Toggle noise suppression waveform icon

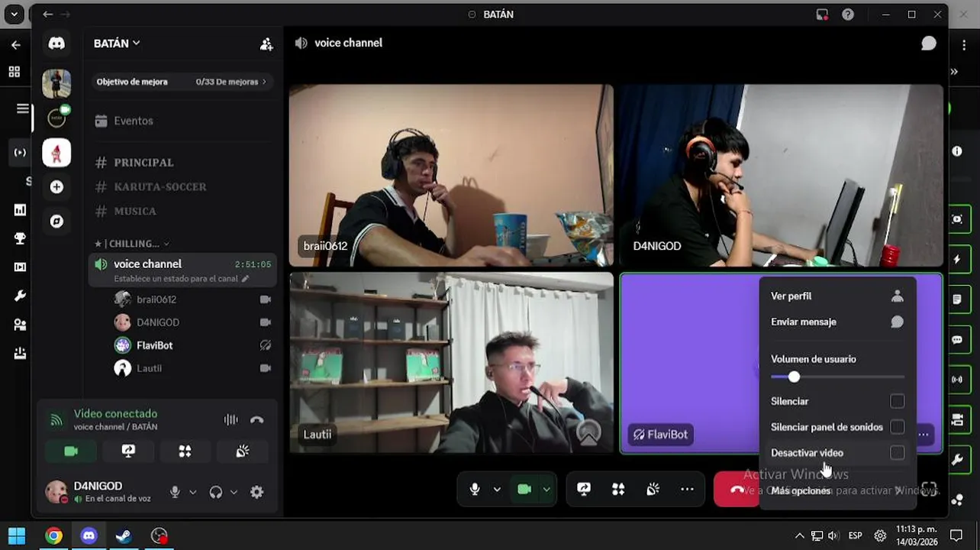(x=230, y=419)
